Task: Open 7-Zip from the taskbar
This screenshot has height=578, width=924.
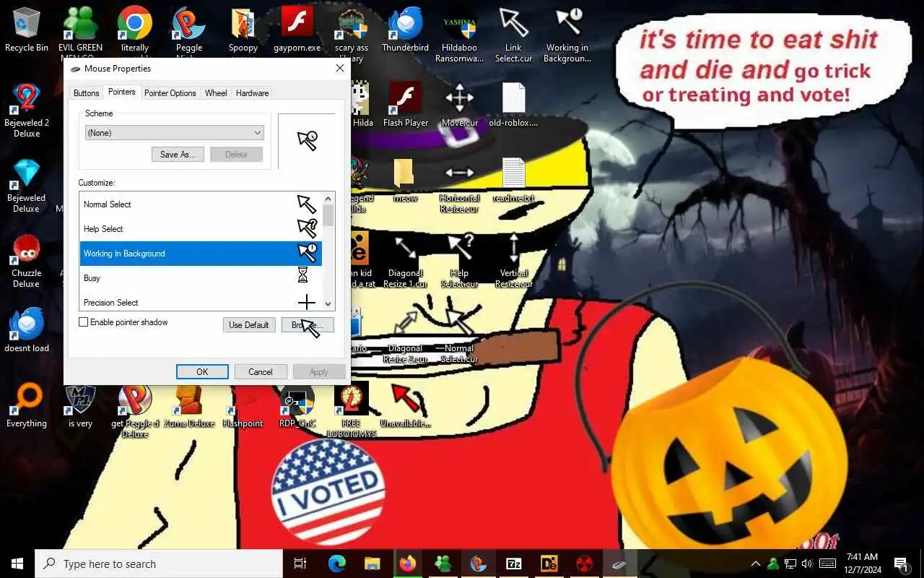Action: [x=514, y=564]
